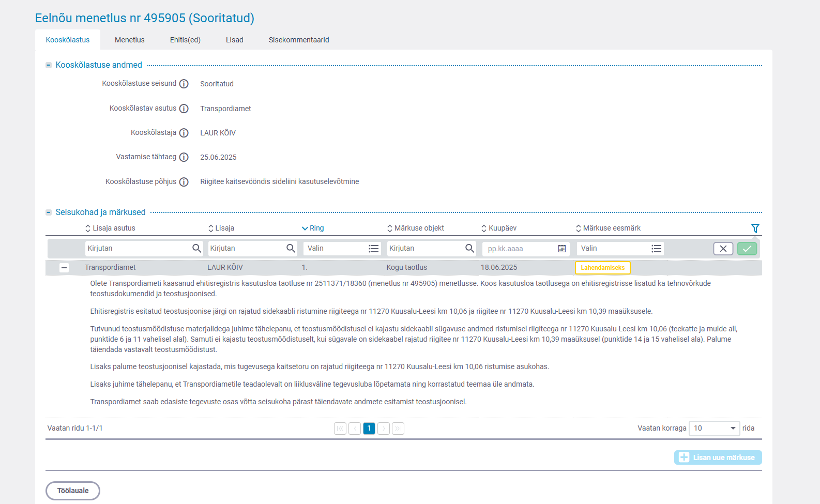This screenshot has width=820, height=504.
Task: Sort by Lisaja asutus column
Action: click(110, 228)
